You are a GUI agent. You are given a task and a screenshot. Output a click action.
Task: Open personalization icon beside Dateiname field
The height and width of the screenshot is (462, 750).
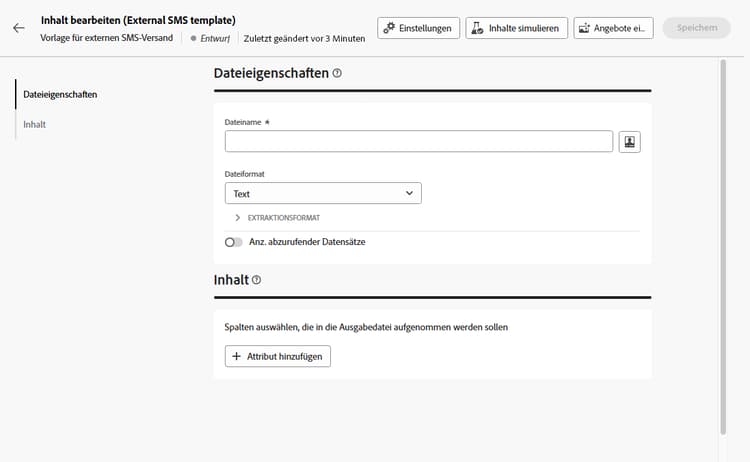pos(629,142)
